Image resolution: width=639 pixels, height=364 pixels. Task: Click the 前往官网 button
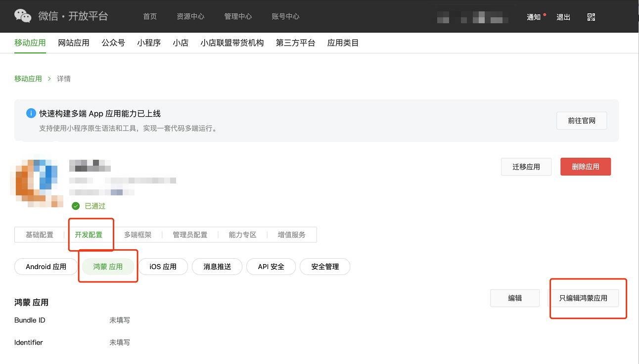click(x=582, y=121)
